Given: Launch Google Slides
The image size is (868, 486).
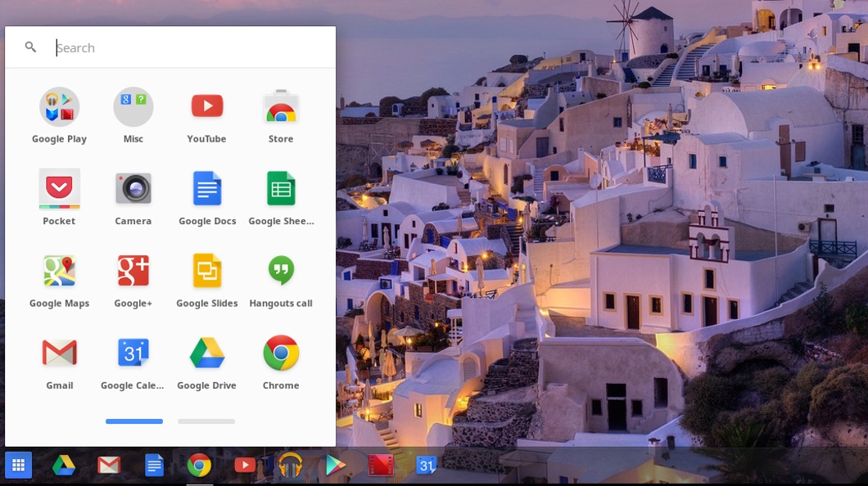Looking at the screenshot, I should (206, 270).
